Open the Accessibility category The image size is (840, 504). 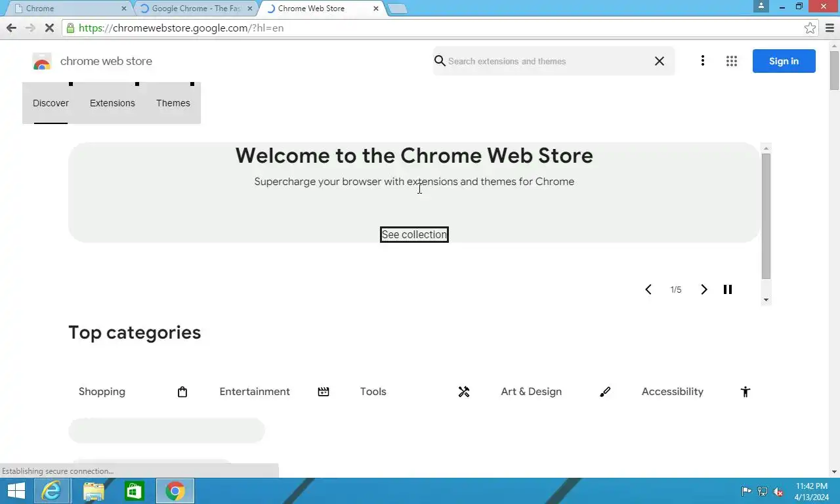[672, 392]
